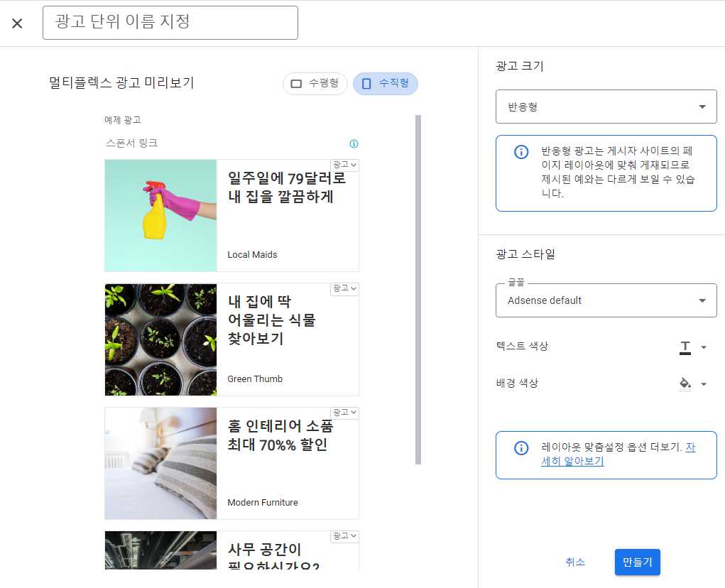725x588 pixels.
Task: Click the info icon next to 스폰서 링크
Action: tap(354, 143)
